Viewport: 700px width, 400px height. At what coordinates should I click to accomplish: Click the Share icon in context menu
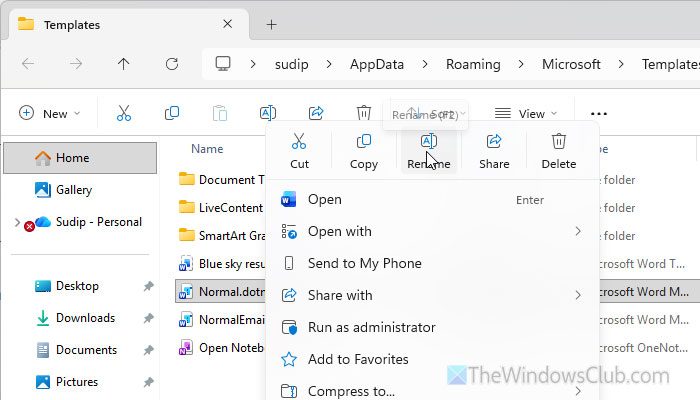[x=494, y=142]
